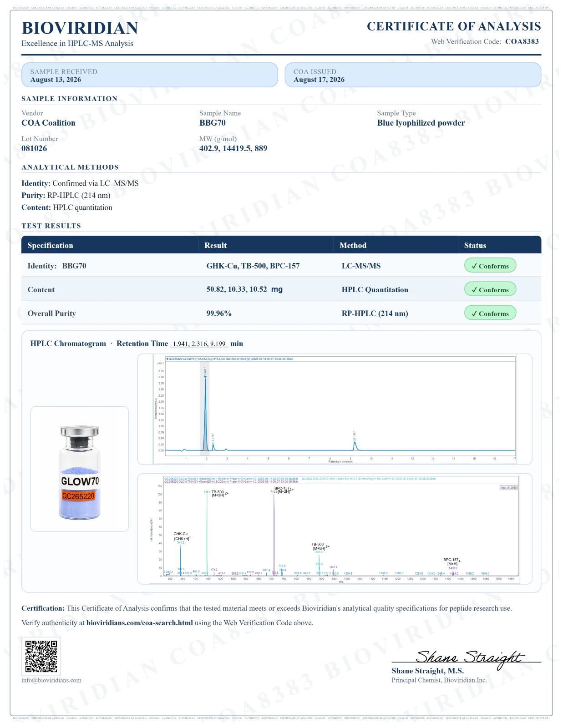
Task: Select the CERTIFICATE OF ANALYSIS title
Action: click(454, 26)
